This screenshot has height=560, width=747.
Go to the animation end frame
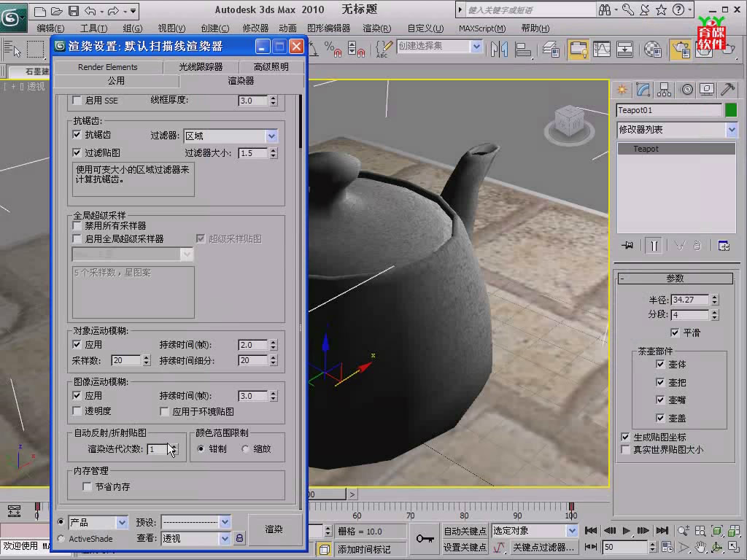pyautogui.click(x=662, y=531)
